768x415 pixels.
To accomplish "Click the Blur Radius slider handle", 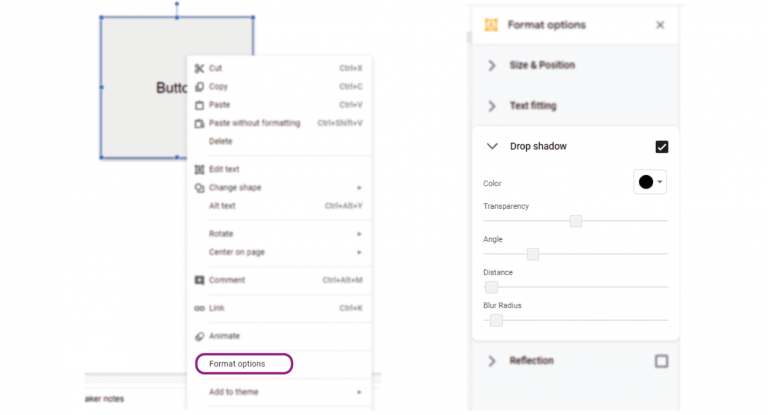I will (x=496, y=320).
